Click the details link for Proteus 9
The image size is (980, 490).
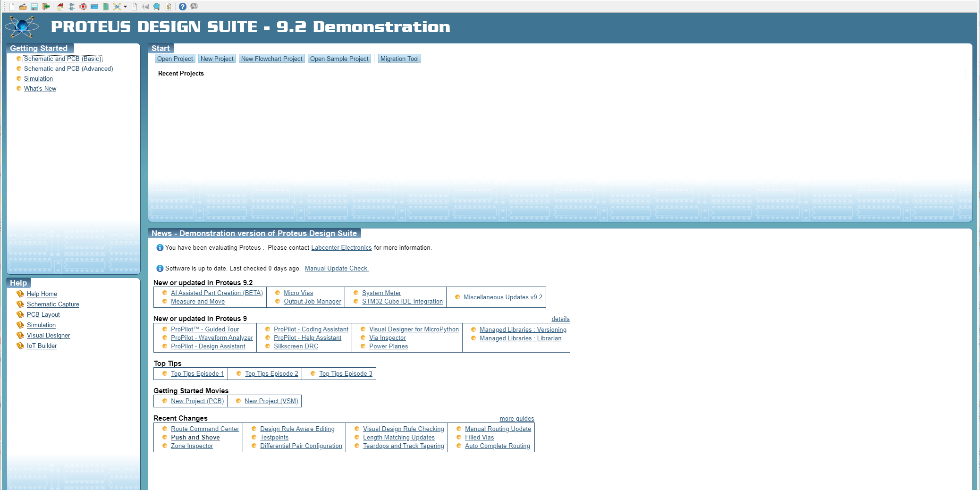[x=560, y=319]
